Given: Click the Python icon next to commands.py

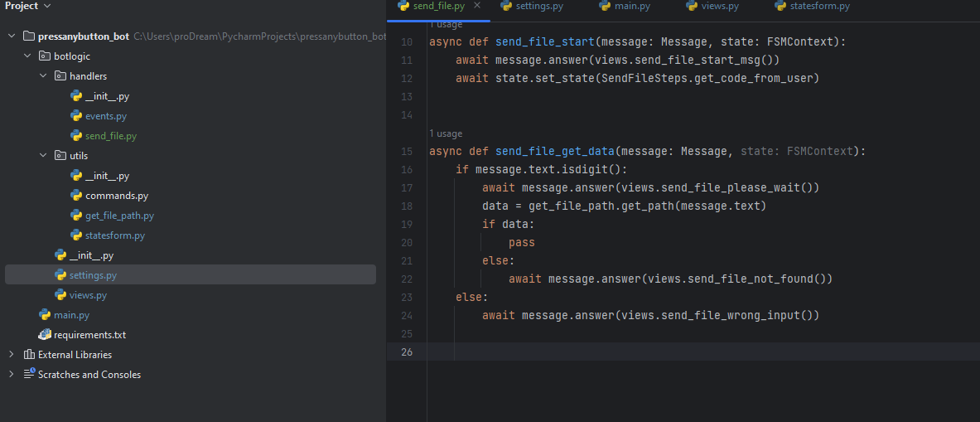Looking at the screenshot, I should (76, 196).
